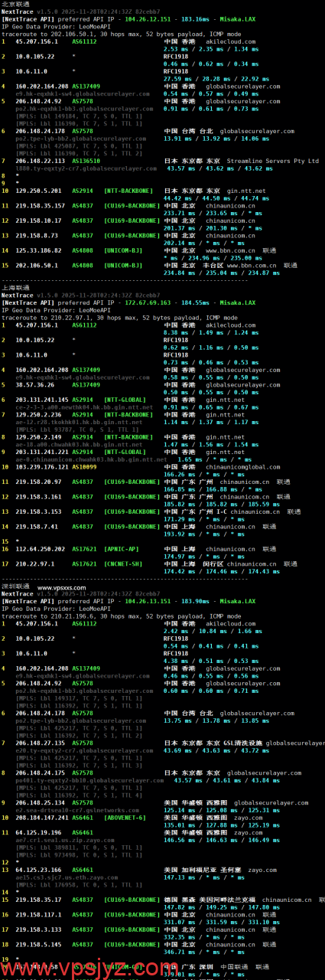This screenshot has width=325, height=980.
Task: Click the 圣何塞 location text
Action: pyautogui.click(x=230, y=870)
